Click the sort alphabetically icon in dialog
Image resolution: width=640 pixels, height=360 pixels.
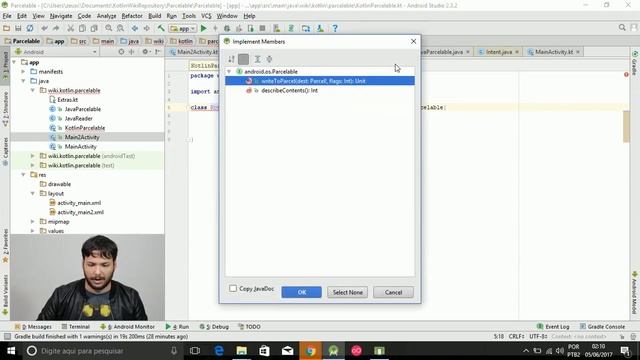click(x=231, y=59)
